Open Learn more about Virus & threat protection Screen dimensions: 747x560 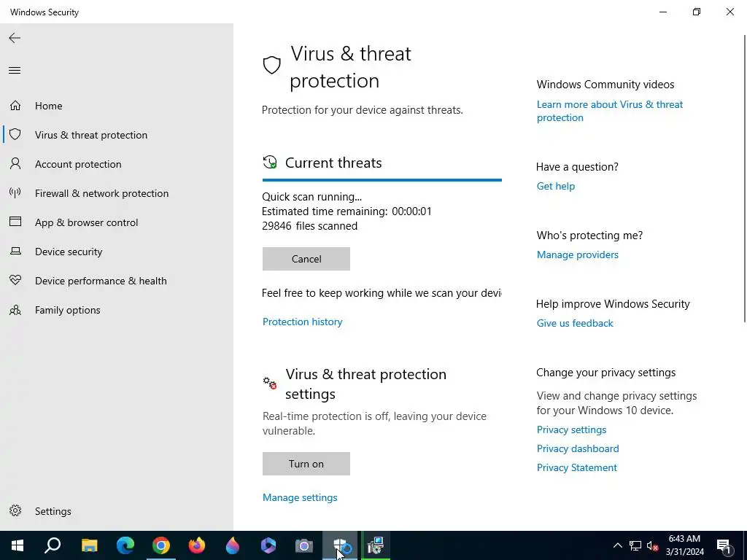[610, 111]
